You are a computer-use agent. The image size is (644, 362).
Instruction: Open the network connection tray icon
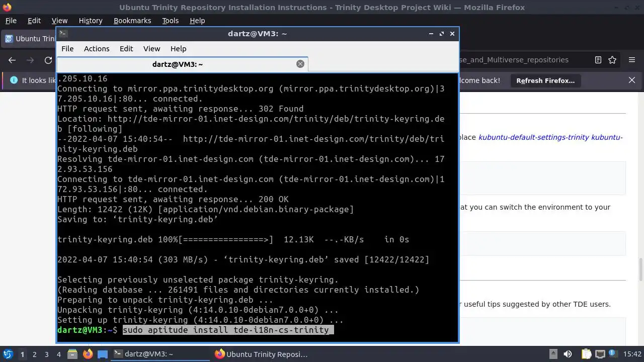click(600, 354)
